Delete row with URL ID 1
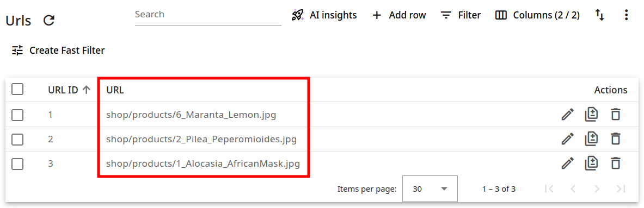 point(615,115)
